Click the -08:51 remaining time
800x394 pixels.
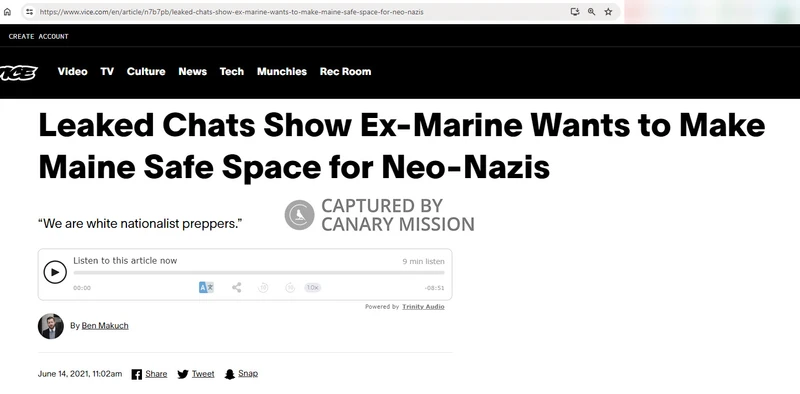[x=434, y=288]
